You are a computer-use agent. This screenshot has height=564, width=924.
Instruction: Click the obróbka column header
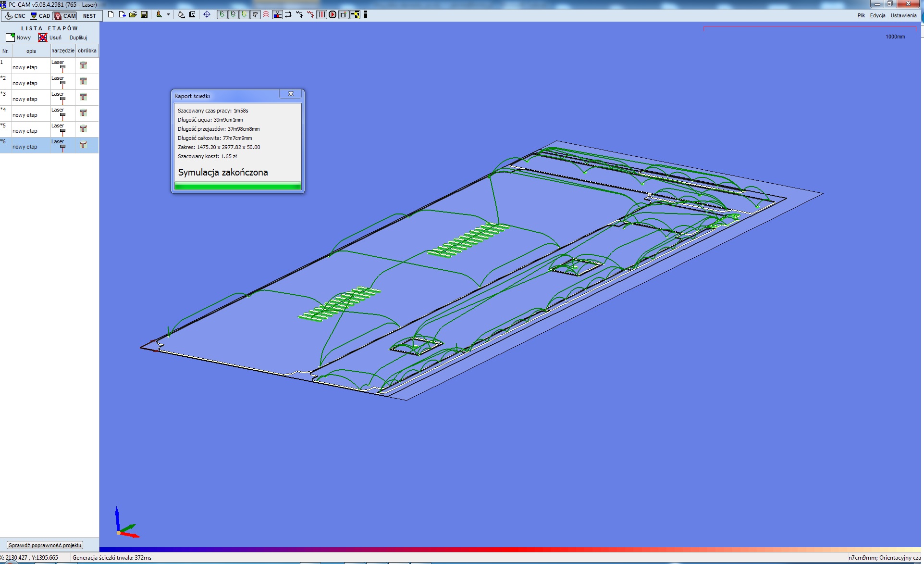(x=87, y=50)
